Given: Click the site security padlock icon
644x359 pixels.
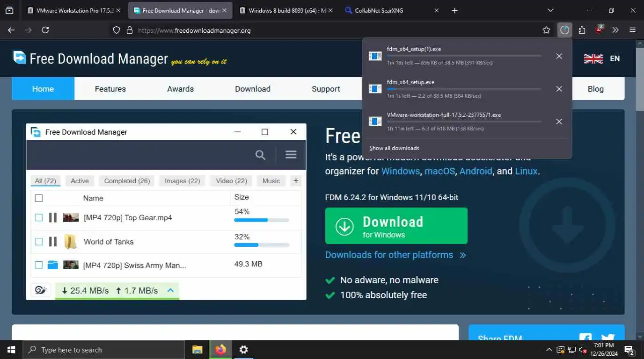Looking at the screenshot, I should [130, 30].
